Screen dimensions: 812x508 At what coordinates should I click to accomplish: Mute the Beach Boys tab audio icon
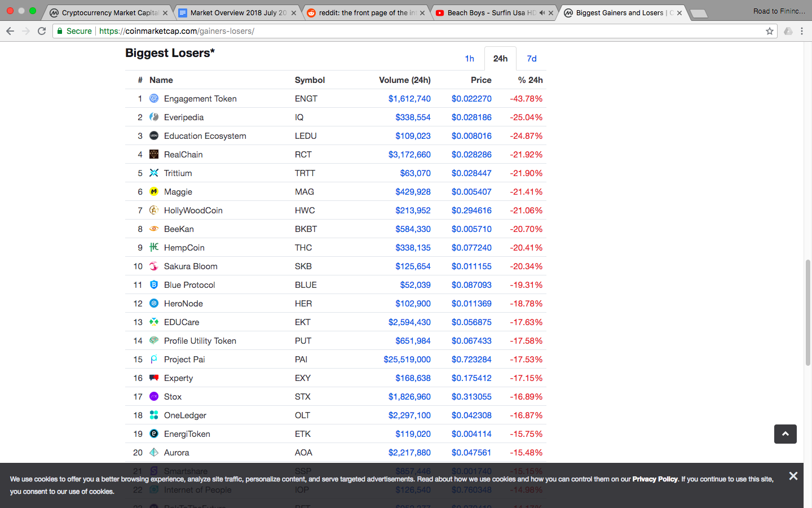pos(542,12)
